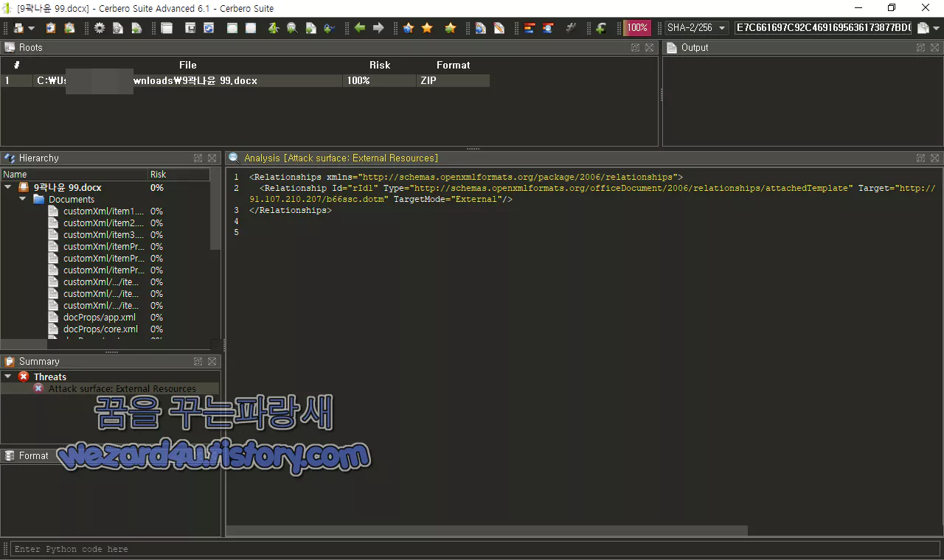The image size is (944, 560).
Task: Click the back navigation arrow icon
Action: pos(358,27)
